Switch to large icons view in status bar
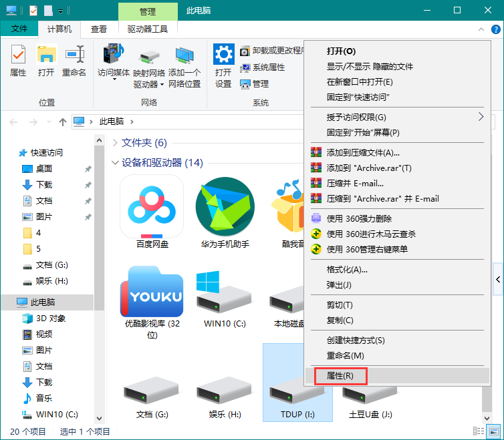Screen dimensions: 504x440 coord(494,431)
